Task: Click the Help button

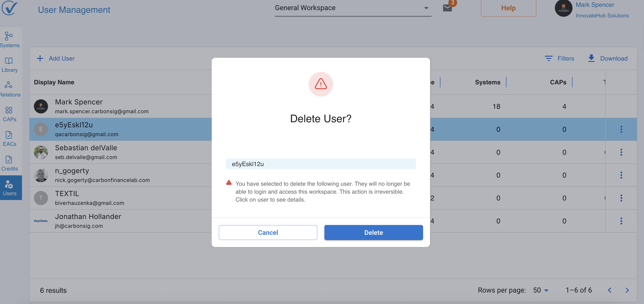Action: (x=508, y=8)
